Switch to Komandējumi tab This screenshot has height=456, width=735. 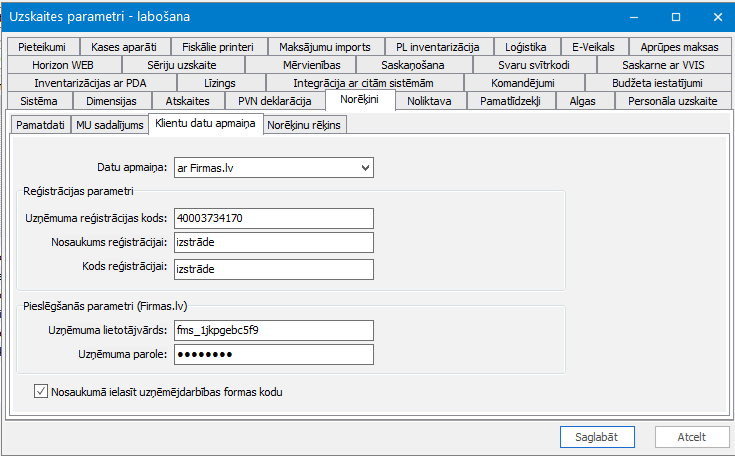click(523, 83)
